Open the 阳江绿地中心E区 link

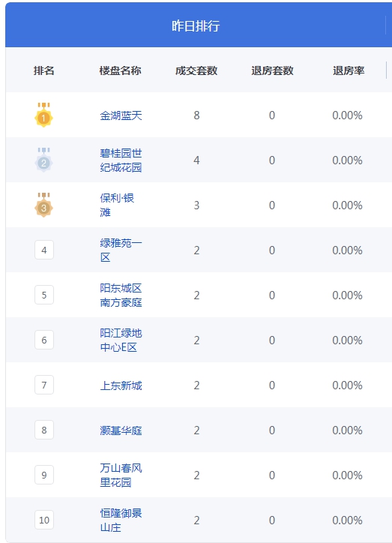point(121,340)
